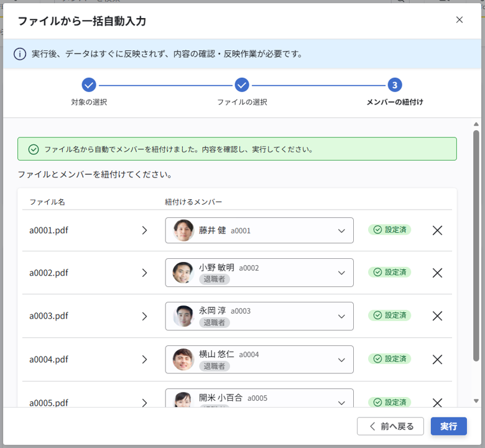The width and height of the screenshot is (485, 448).
Task: Click the arrow next to a0003.pdf
Action: (144, 316)
